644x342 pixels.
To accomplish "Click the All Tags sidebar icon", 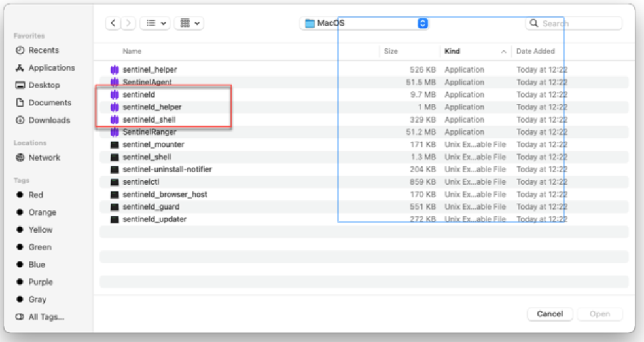I will pos(20,317).
